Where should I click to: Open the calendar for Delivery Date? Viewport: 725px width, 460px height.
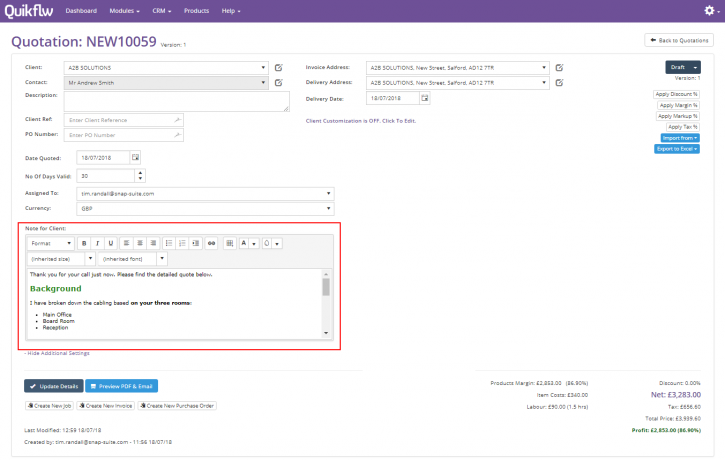pos(424,98)
